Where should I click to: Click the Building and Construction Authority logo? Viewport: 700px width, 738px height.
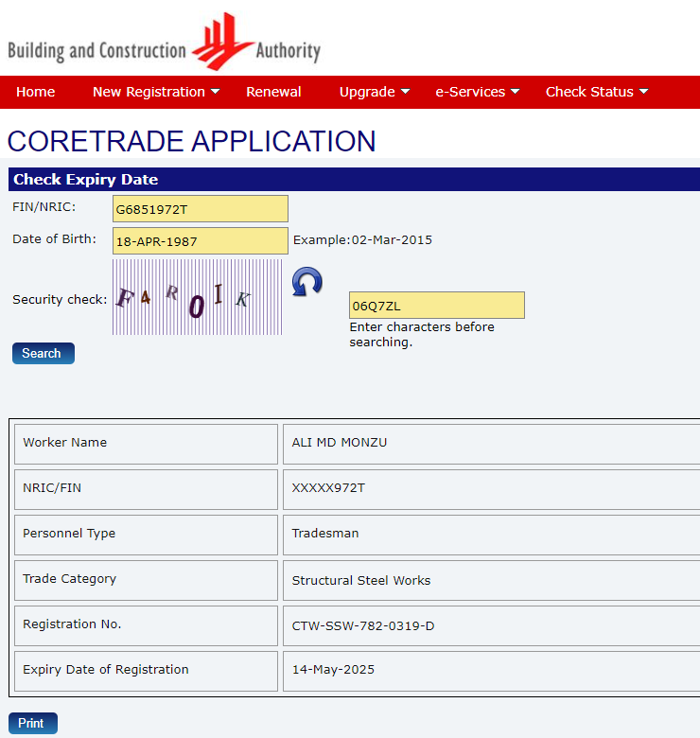click(164, 43)
